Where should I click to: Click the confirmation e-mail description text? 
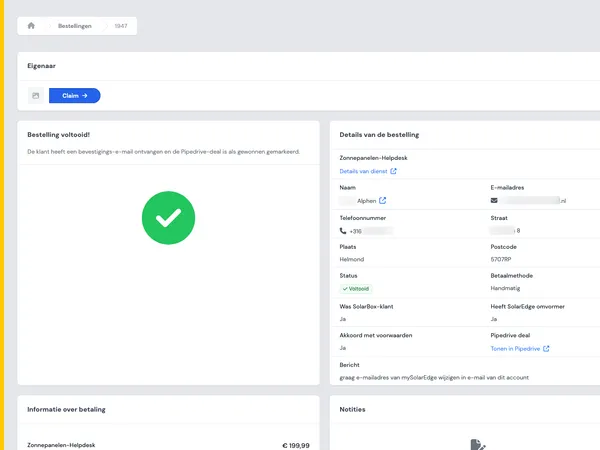click(163, 152)
